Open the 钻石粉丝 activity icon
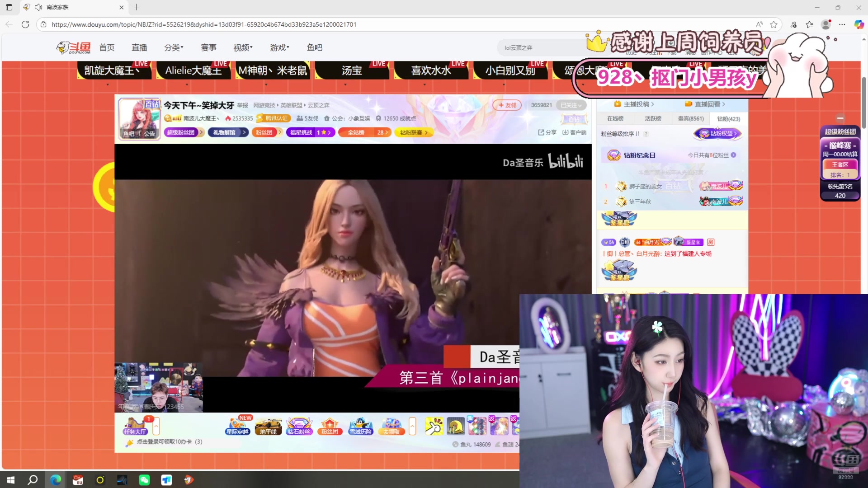Image resolution: width=868 pixels, height=488 pixels. [299, 426]
